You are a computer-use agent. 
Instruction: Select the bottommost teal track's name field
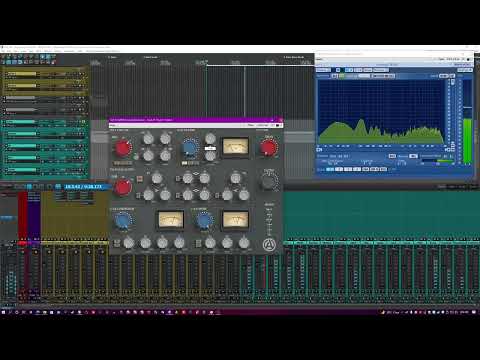[x=22, y=170]
